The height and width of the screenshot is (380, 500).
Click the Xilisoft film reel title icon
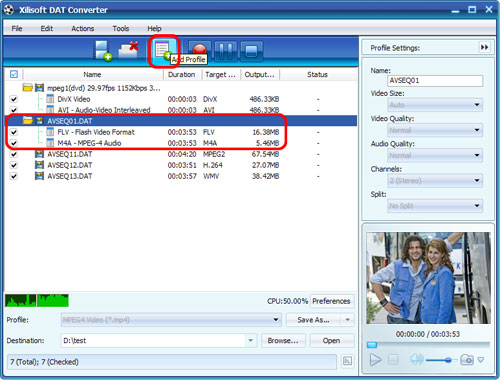[9, 10]
